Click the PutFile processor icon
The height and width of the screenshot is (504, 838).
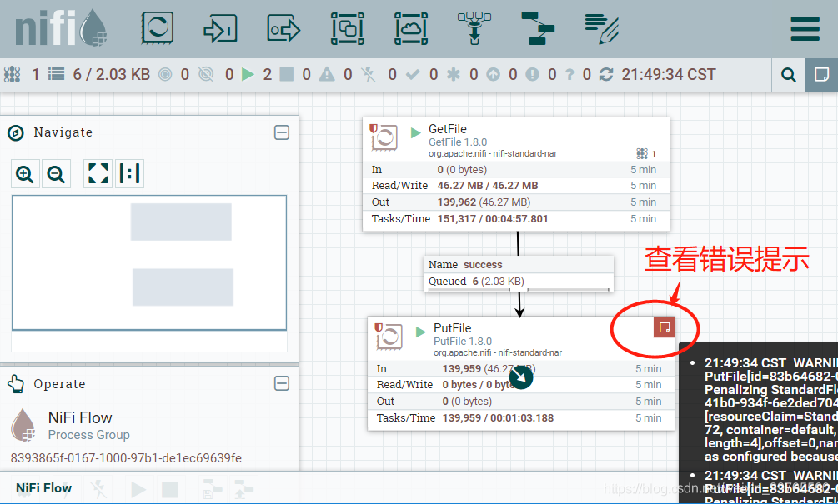[389, 337]
